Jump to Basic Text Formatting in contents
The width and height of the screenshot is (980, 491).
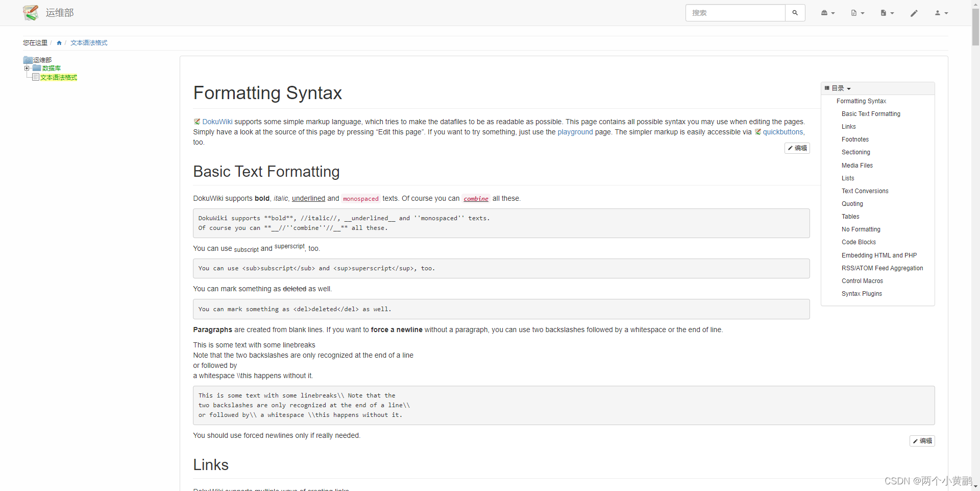[871, 114]
